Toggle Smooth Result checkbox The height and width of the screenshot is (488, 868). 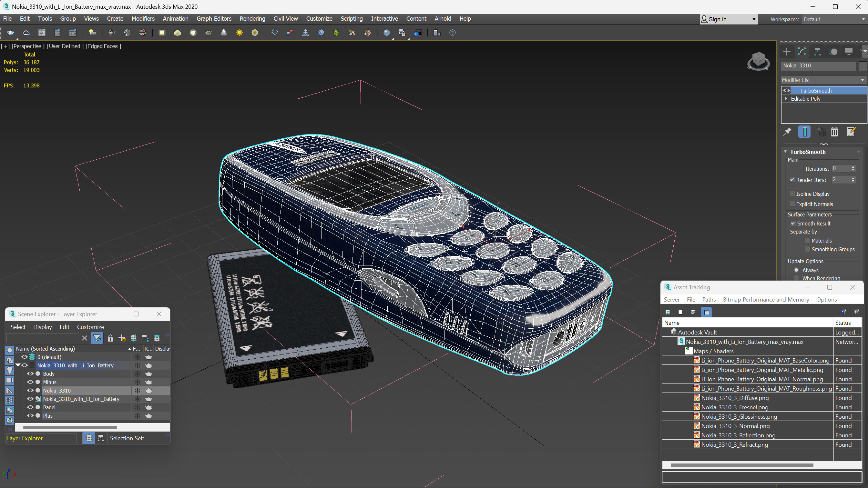(793, 223)
